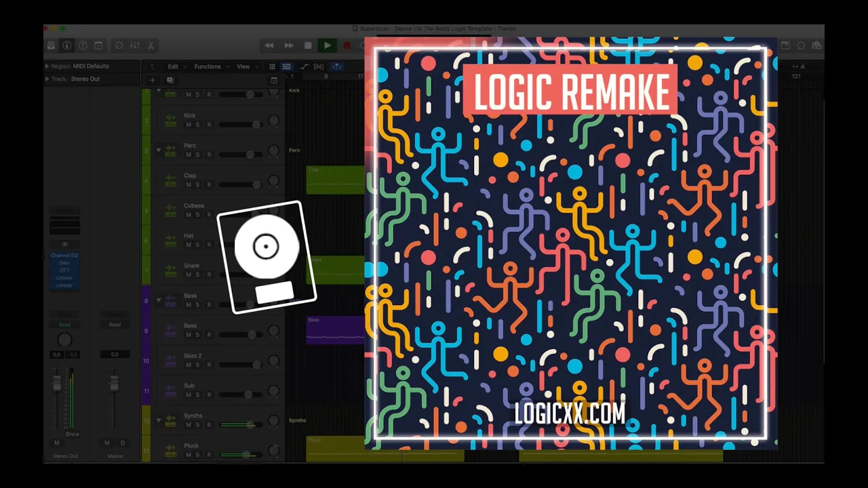Click the back arrow beside Edit menu
Image resolution: width=868 pixels, height=488 pixels.
point(152,66)
